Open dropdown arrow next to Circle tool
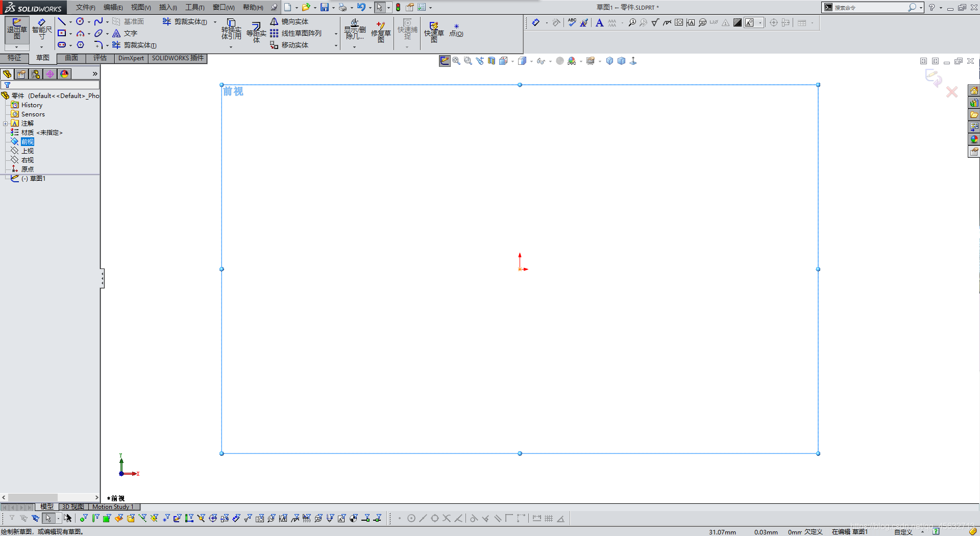Image resolution: width=980 pixels, height=536 pixels. click(x=89, y=22)
